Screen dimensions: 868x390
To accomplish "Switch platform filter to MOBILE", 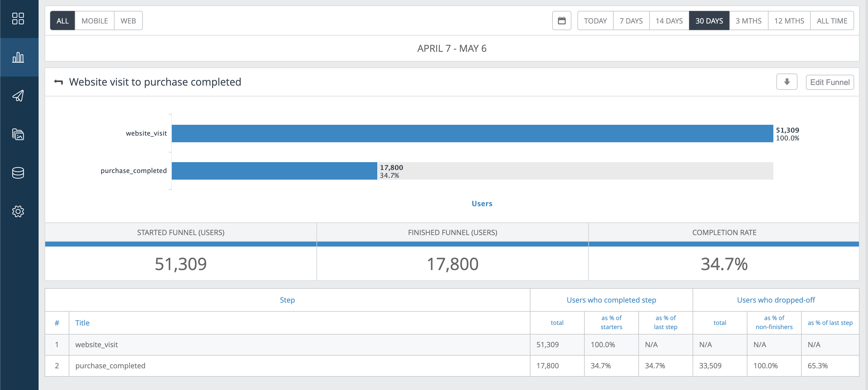I will [95, 20].
